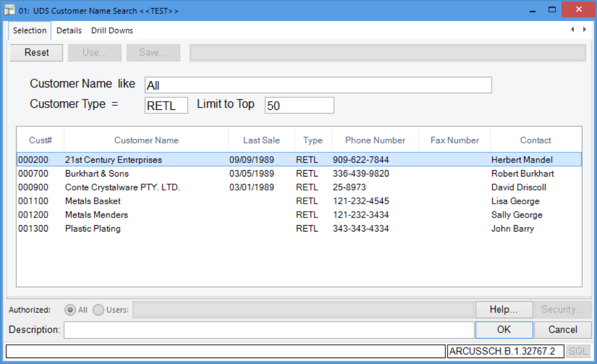Click the Limit to Top field
This screenshot has width=597, height=364.
pyautogui.click(x=299, y=105)
